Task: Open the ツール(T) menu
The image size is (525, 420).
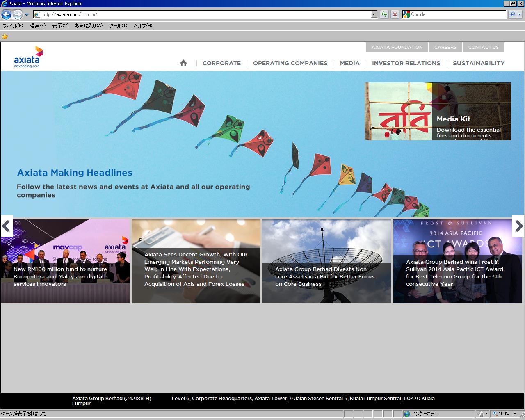Action: coord(118,26)
